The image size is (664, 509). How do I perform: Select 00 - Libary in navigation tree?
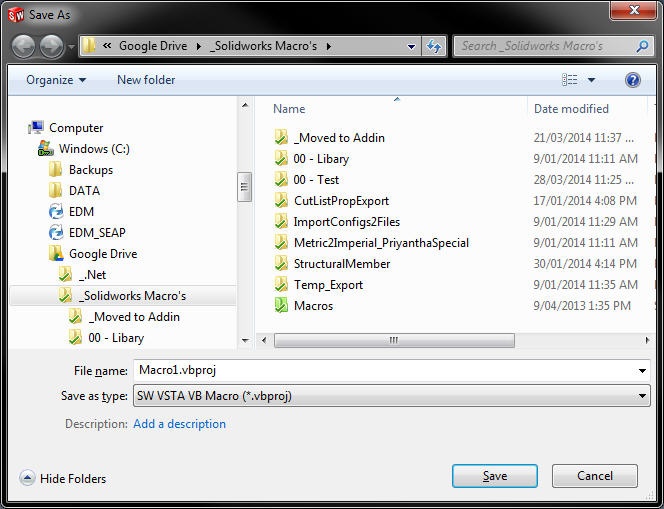(x=116, y=338)
